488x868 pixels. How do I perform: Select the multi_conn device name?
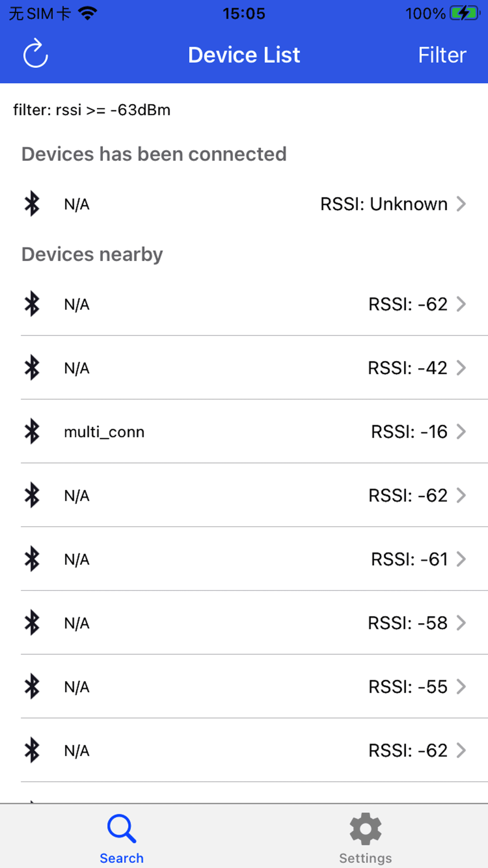pos(104,432)
